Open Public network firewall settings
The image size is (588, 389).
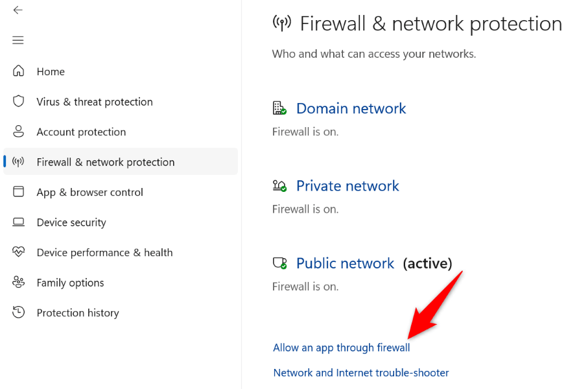tap(345, 263)
